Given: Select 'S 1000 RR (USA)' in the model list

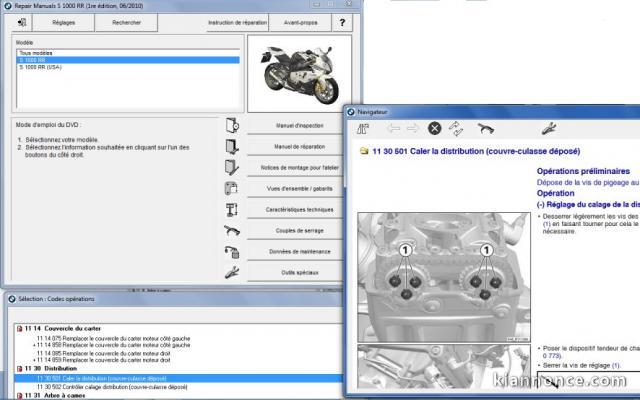Looking at the screenshot, I should 41,67.
